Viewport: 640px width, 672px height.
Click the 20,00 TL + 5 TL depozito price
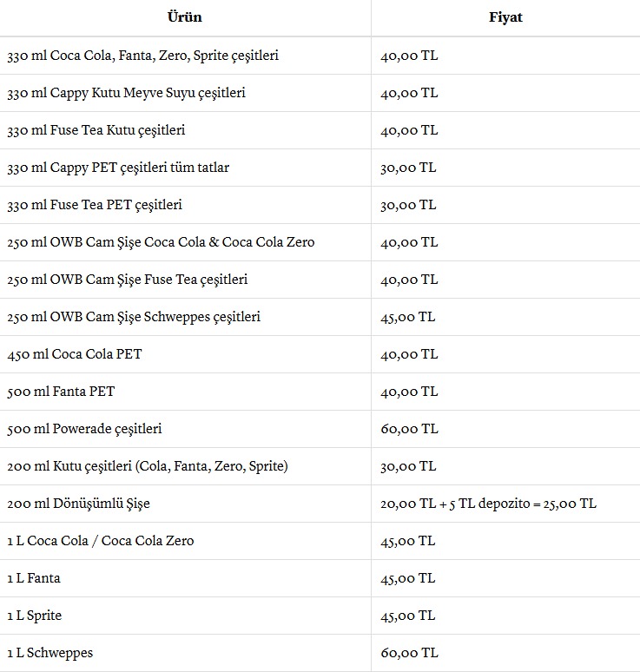click(x=488, y=504)
